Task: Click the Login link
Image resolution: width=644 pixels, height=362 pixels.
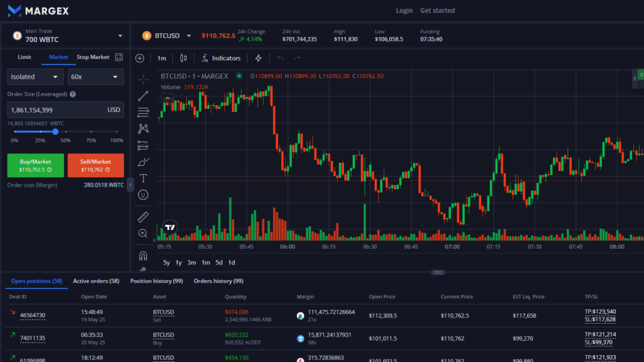Action: click(x=404, y=11)
